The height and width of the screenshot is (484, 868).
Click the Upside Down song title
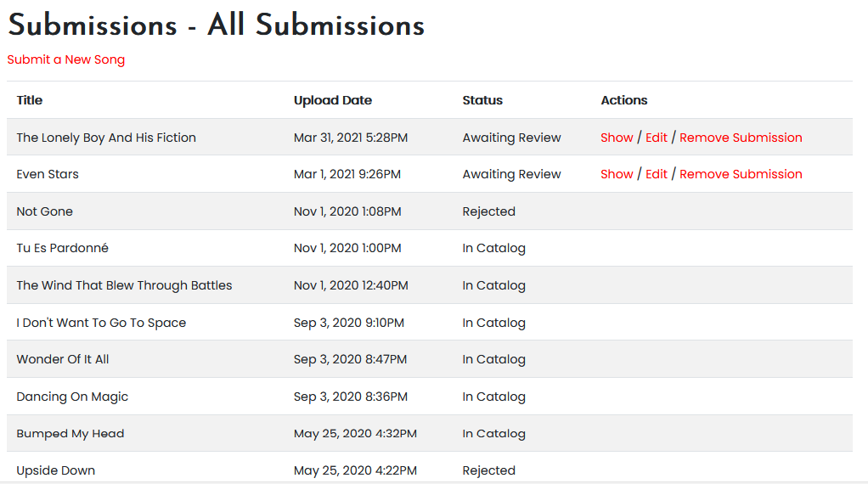pos(56,470)
